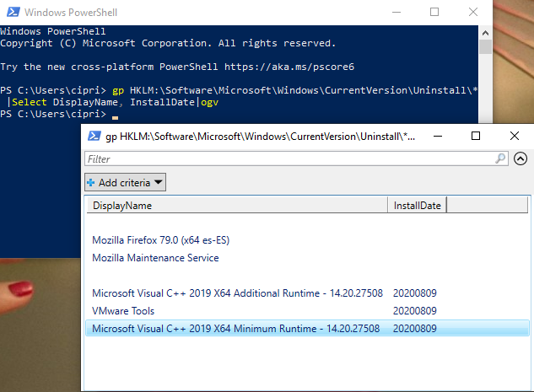Click the magnifier icon in Filter box
Screen dimensions: 534x392
point(500,158)
